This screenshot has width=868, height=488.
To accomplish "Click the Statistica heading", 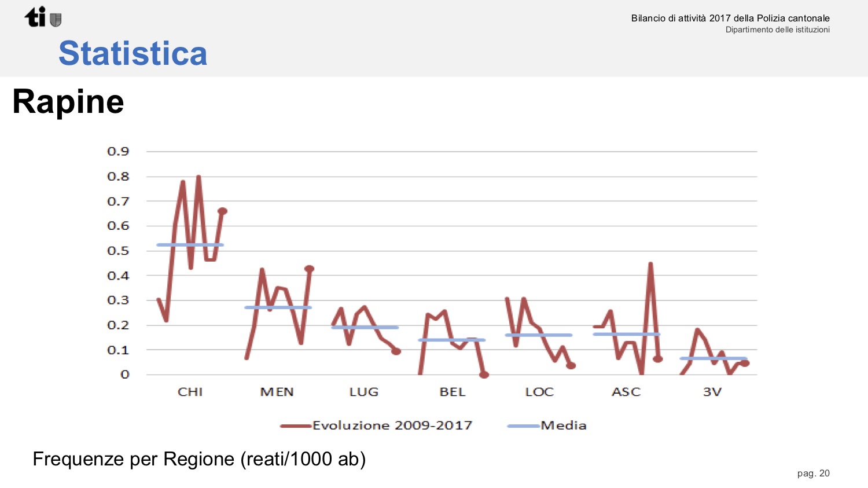I will click(x=133, y=53).
